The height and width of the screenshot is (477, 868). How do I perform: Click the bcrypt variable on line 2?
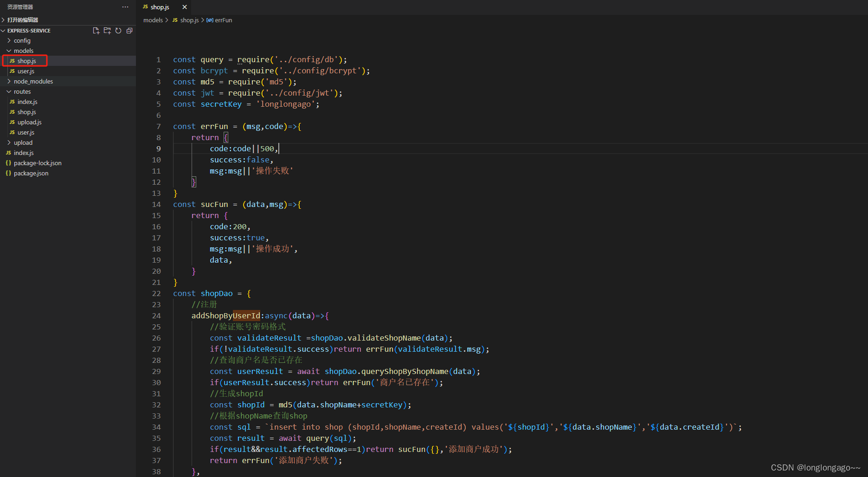[214, 71]
